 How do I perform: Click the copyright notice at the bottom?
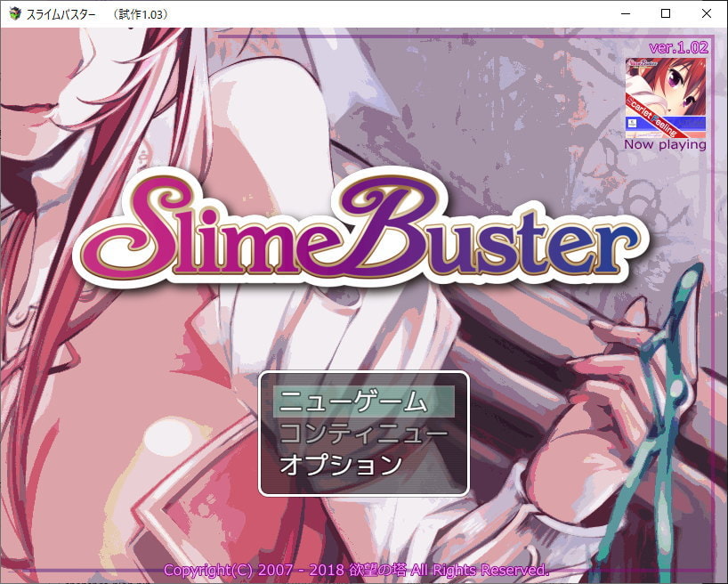pos(356,570)
